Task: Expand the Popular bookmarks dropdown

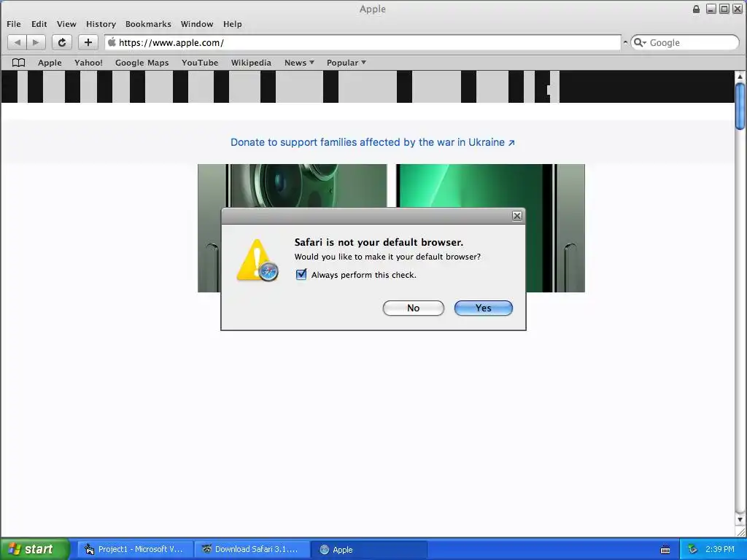Action: [x=346, y=63]
